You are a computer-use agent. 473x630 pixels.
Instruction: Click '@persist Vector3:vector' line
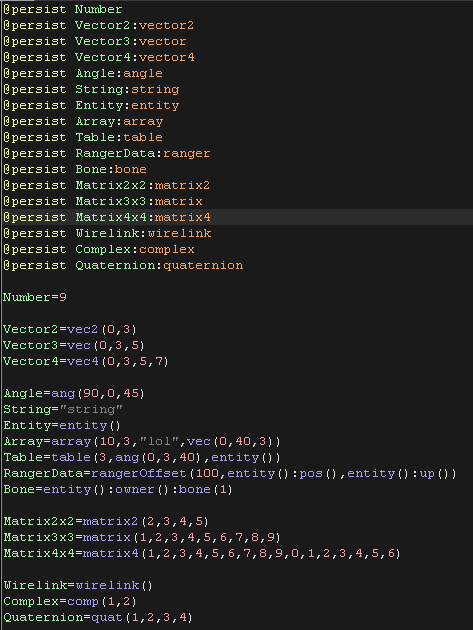point(94,41)
